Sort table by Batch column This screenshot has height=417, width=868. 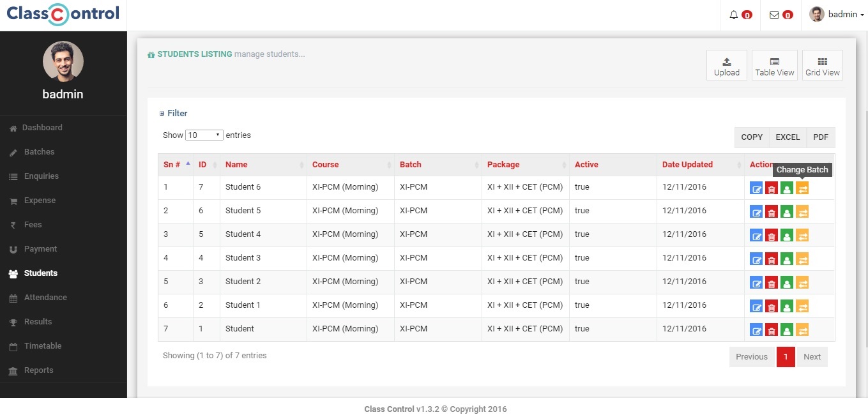(x=438, y=165)
